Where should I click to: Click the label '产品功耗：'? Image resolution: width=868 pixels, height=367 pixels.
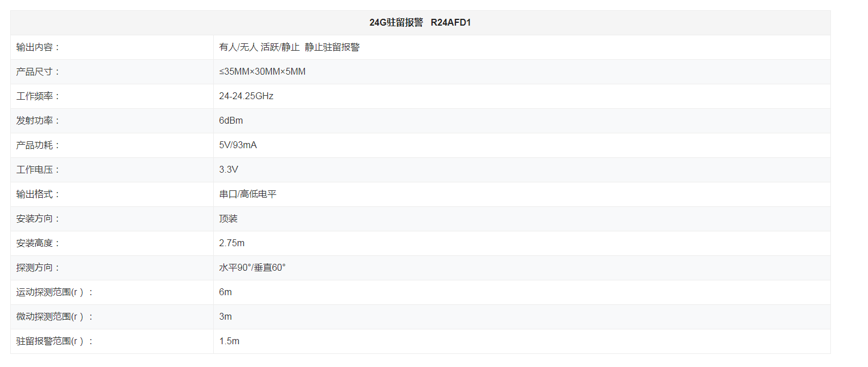(x=38, y=145)
